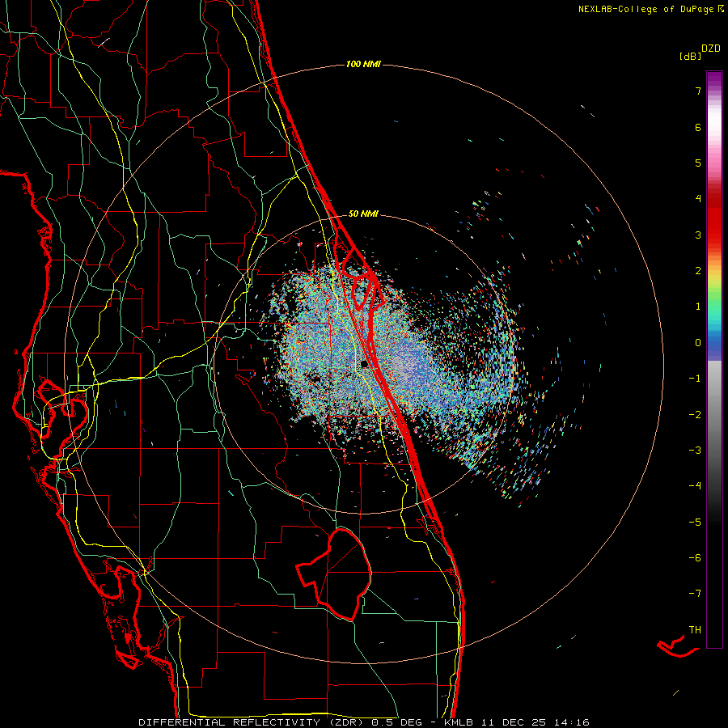
Task: Click the TH threshold label
Action: (695, 630)
